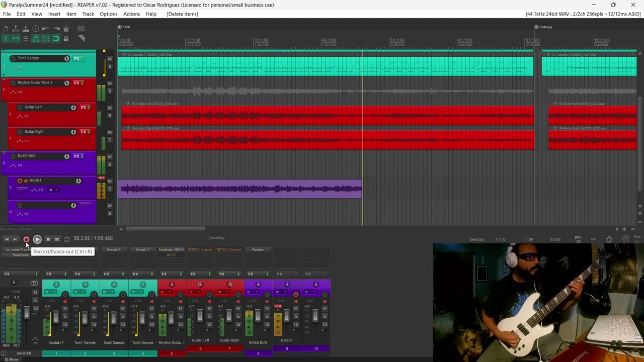
Task: Click the transport Pause button
Action: point(57,239)
